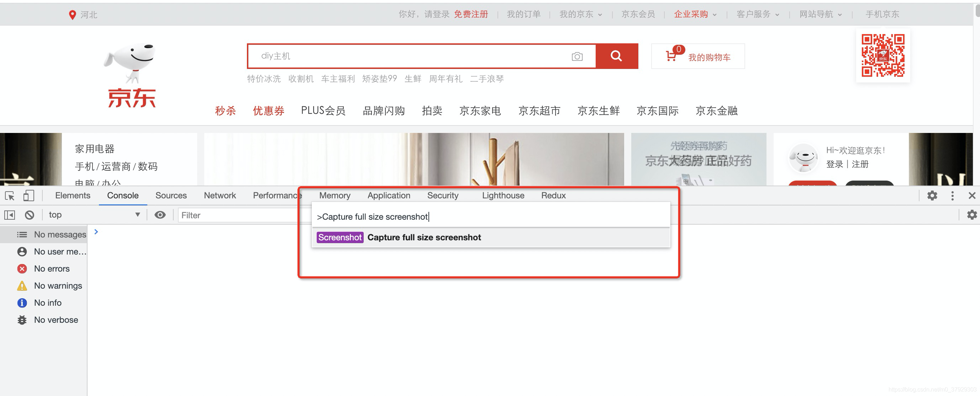Click the clear console icon

[29, 215]
